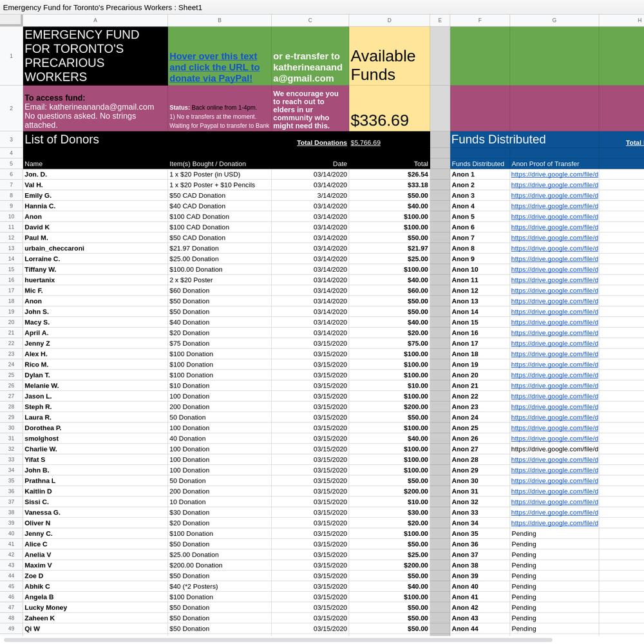Select Lucky Money donor name cell
Screen dimensions: 644x644
95,607
